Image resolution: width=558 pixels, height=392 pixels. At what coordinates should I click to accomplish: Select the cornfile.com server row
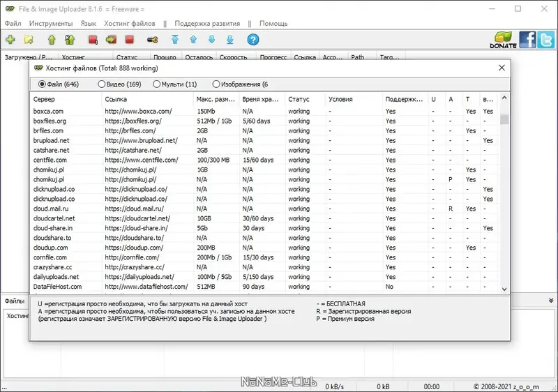pyautogui.click(x=264, y=257)
